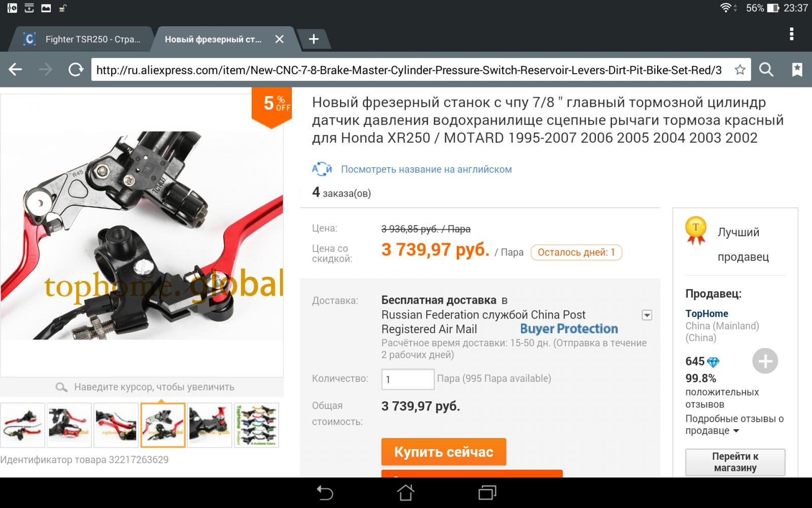Open Android recent apps button
The image size is (812, 508).
point(487,492)
